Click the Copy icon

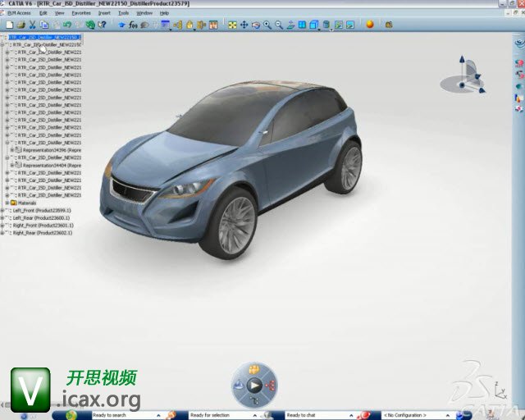click(44, 25)
